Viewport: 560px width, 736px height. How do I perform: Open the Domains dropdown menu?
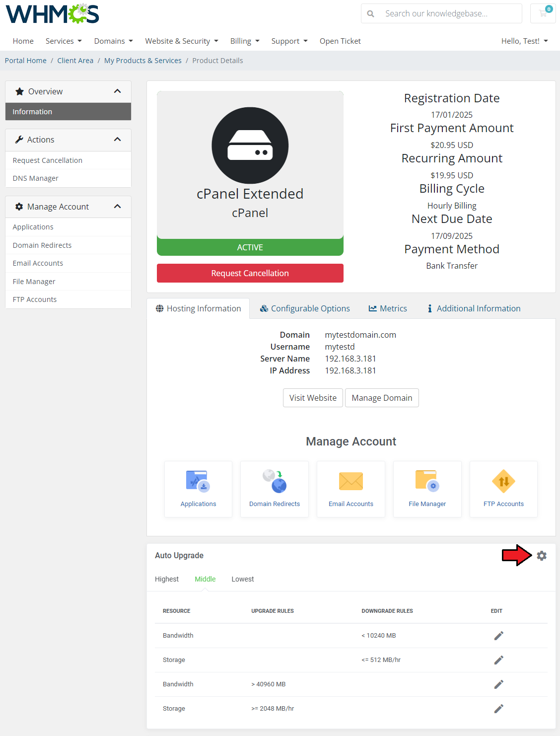[x=114, y=41]
